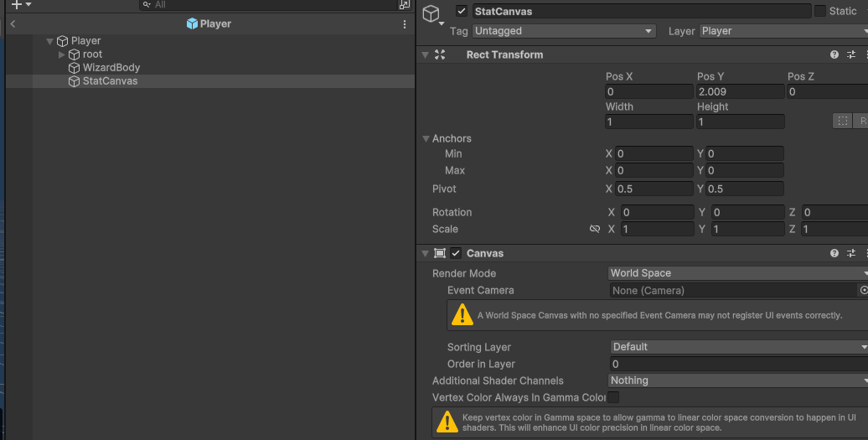Edit Anchors Max Y field

point(745,170)
